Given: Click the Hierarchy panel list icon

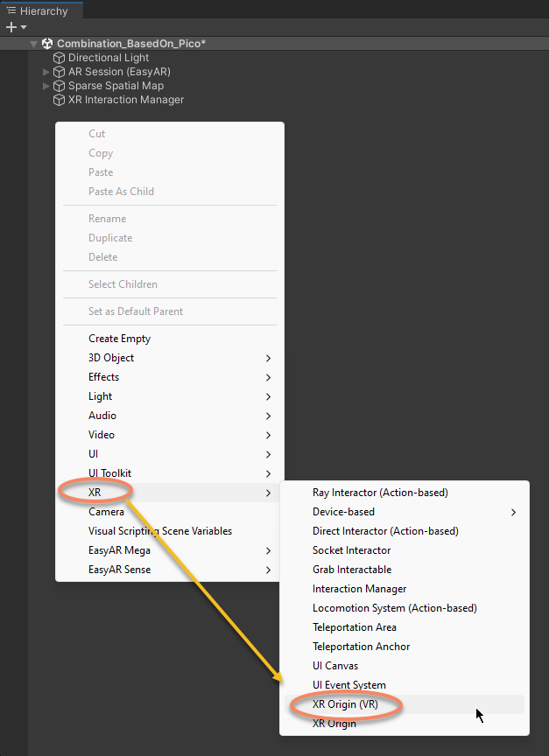Looking at the screenshot, I should [x=11, y=10].
